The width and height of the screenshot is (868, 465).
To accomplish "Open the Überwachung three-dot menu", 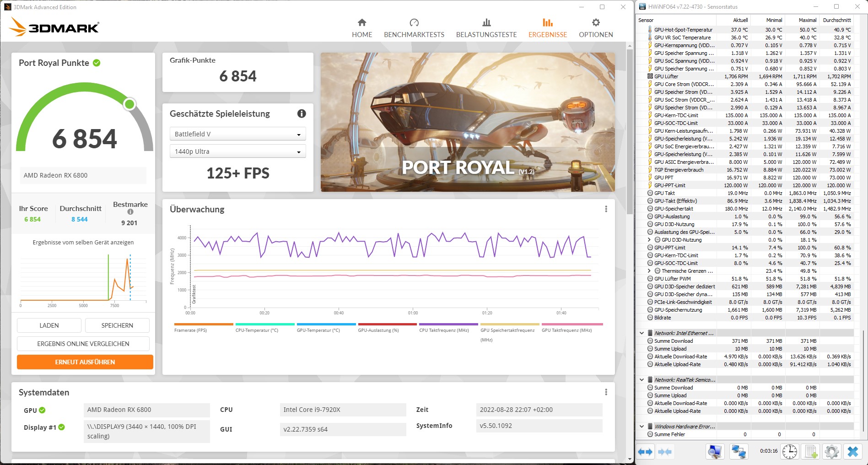I will click(x=606, y=209).
